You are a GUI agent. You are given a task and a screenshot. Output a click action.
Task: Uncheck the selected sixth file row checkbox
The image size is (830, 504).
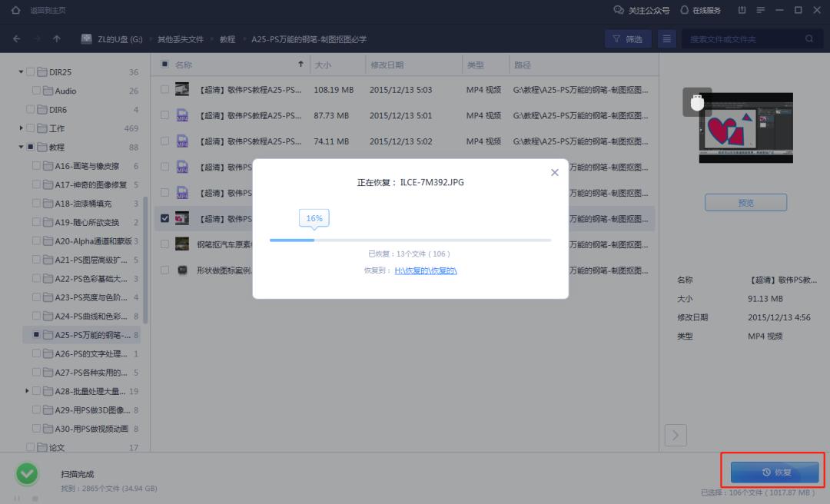tap(164, 218)
